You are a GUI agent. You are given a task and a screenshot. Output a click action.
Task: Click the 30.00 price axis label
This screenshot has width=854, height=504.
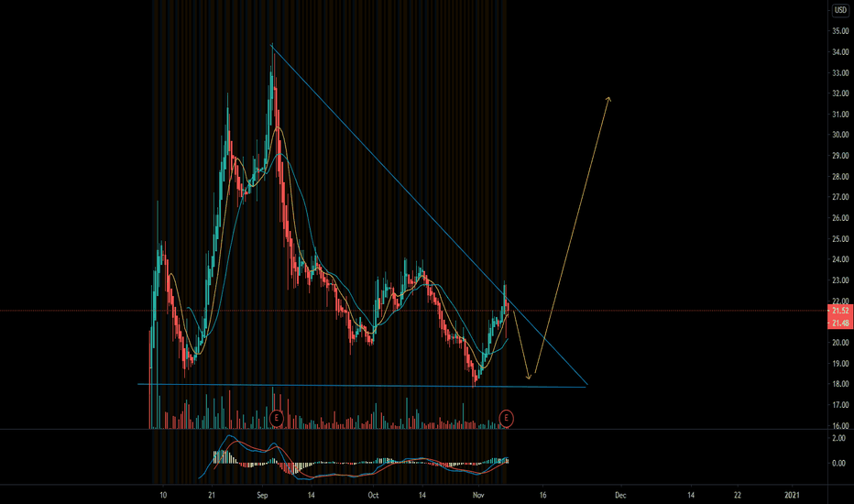[x=840, y=135]
